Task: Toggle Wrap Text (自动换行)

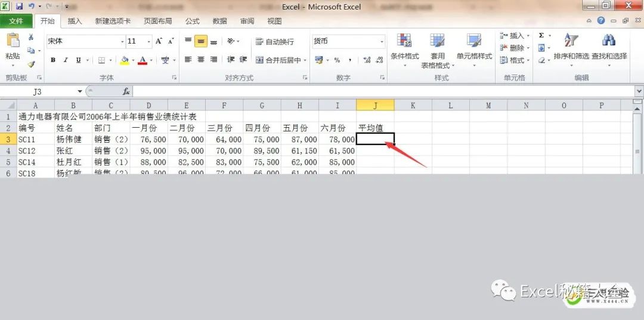Action: coord(275,42)
